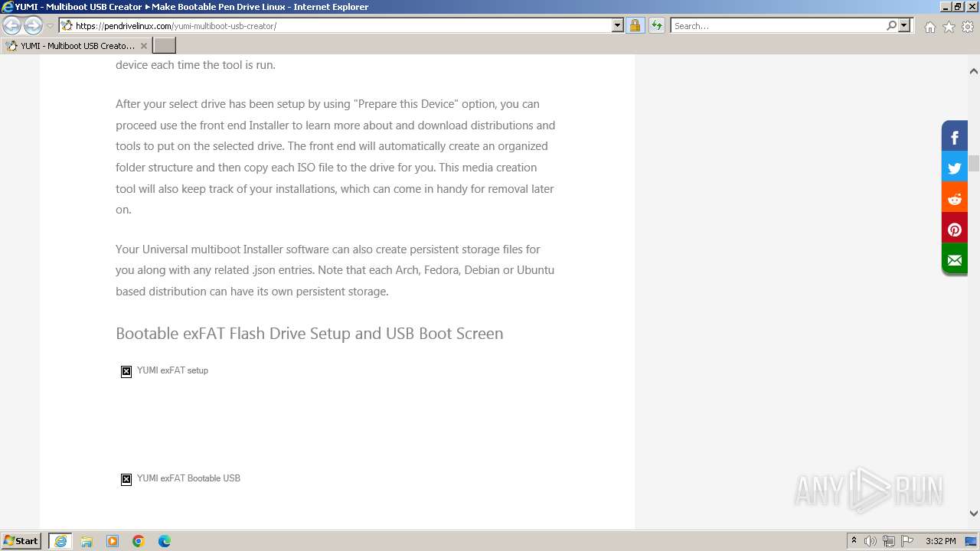Click the page scrollbar up arrow

coord(974,71)
